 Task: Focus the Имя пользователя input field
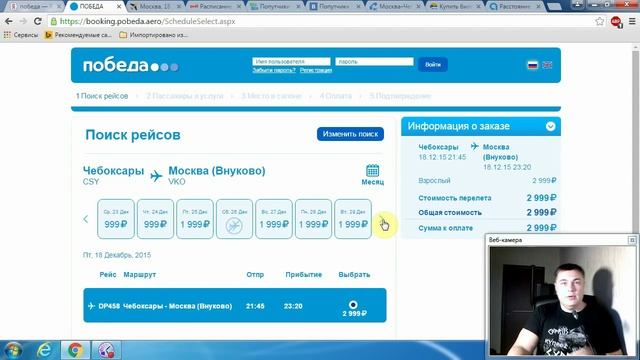[x=291, y=62]
